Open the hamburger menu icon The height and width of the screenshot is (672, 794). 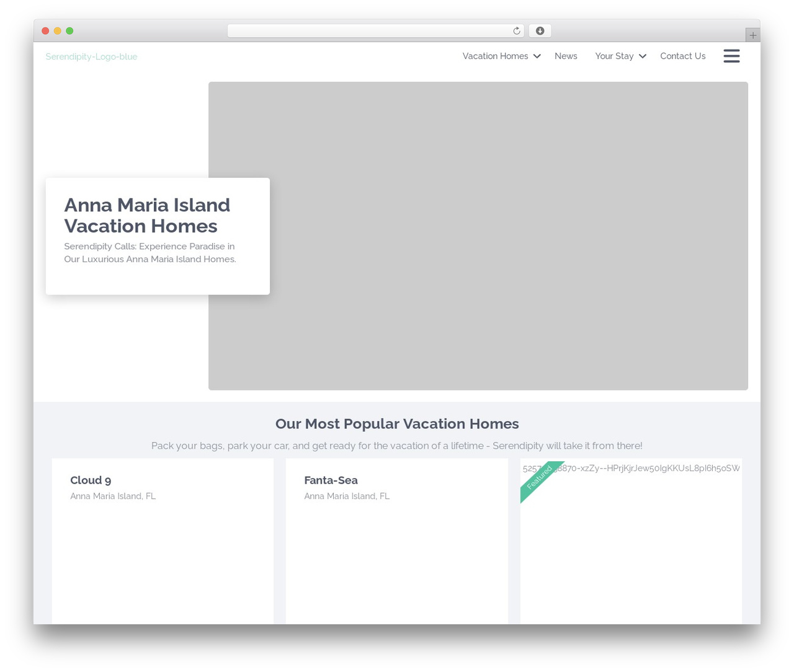tap(731, 56)
